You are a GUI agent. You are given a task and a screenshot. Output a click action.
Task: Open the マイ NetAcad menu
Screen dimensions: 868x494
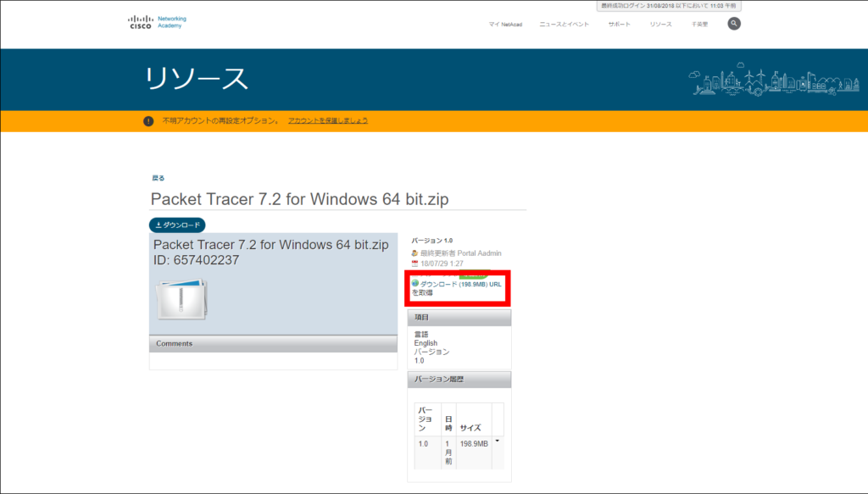coord(505,25)
